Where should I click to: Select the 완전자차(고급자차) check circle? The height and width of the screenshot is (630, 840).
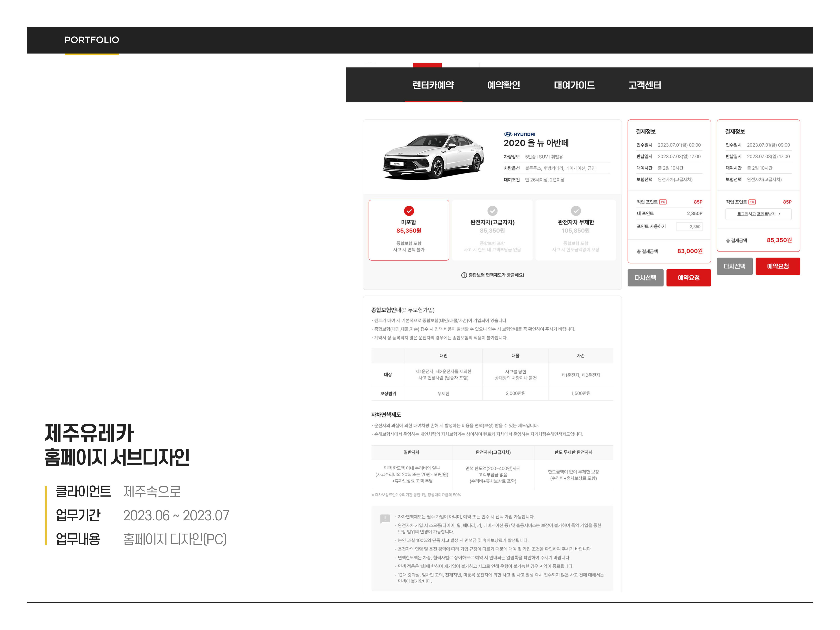point(492,211)
